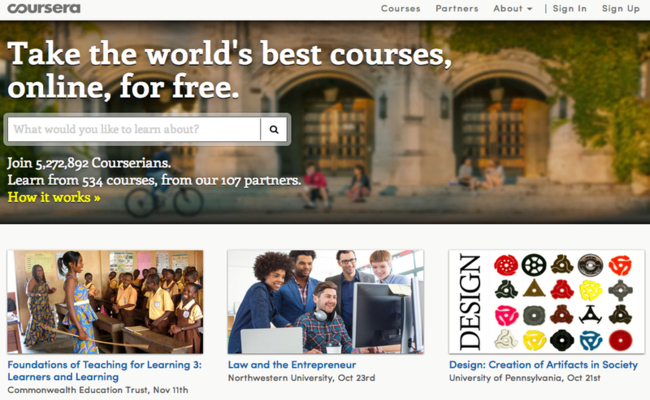This screenshot has width=650, height=400.
Task: Click Sign In
Action: coord(570,9)
